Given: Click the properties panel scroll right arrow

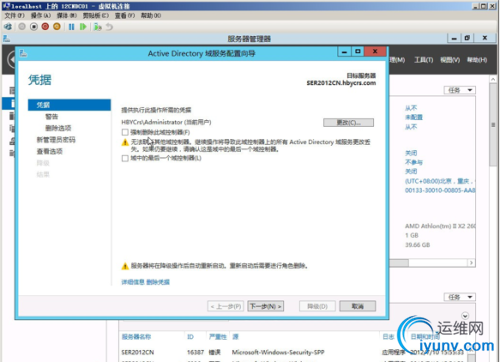Looking at the screenshot, I should [471, 263].
